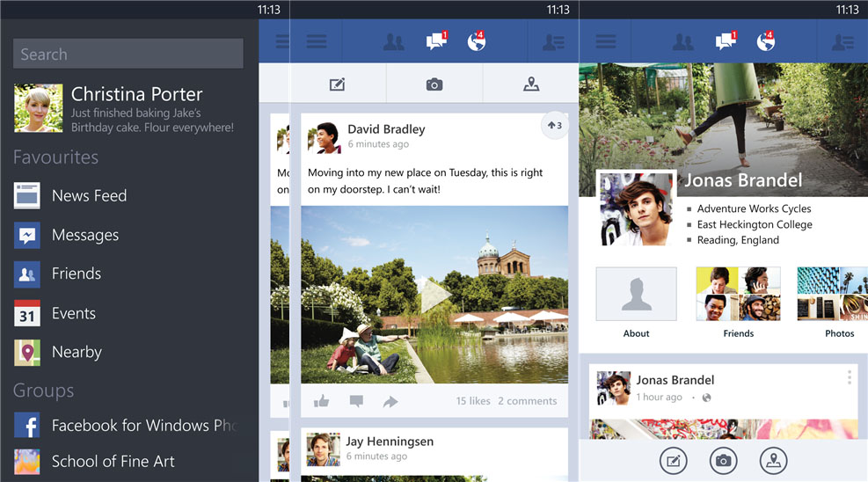Open the Messages icon in sidebar

[27, 235]
